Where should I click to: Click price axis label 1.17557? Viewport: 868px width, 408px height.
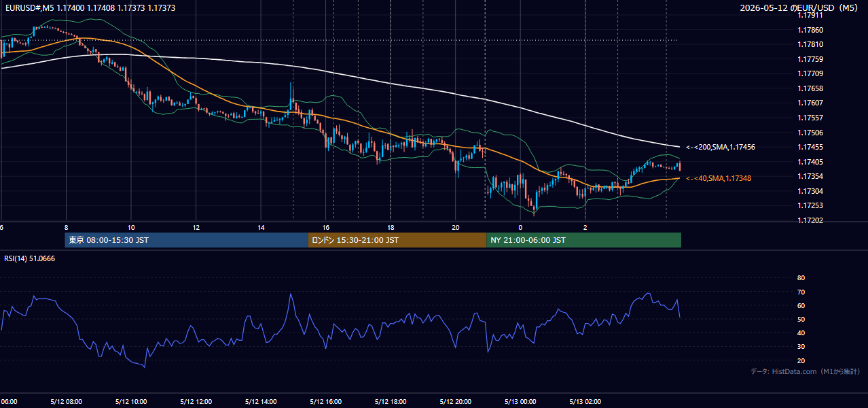click(x=810, y=118)
